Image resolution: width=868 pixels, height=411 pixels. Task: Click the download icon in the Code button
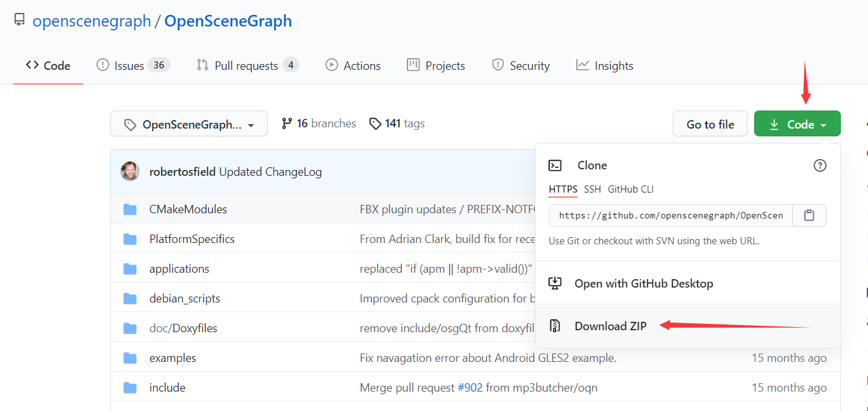[775, 123]
